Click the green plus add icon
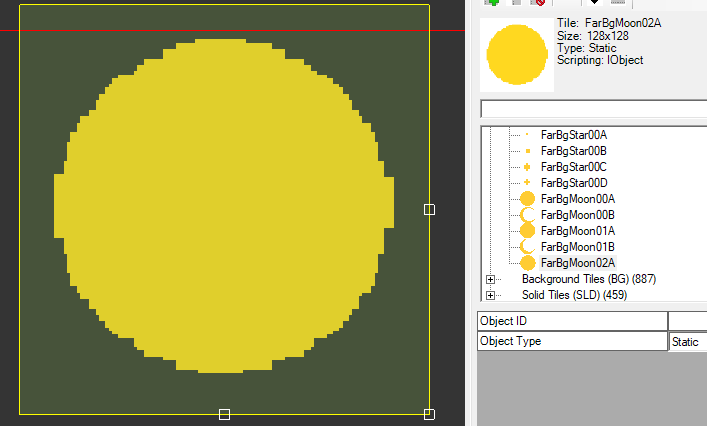Screen dimensions: 707x426 492,3
